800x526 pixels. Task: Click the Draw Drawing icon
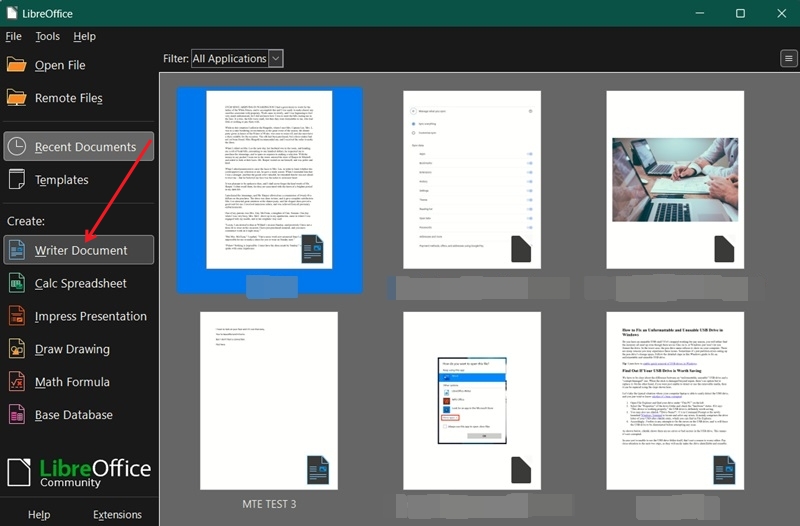pyautogui.click(x=16, y=349)
